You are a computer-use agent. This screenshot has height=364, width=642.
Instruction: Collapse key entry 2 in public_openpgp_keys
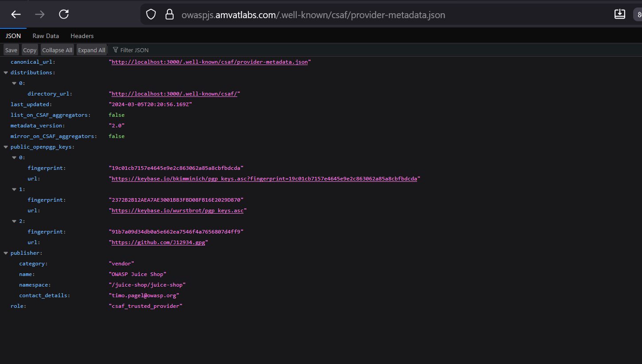click(x=14, y=221)
